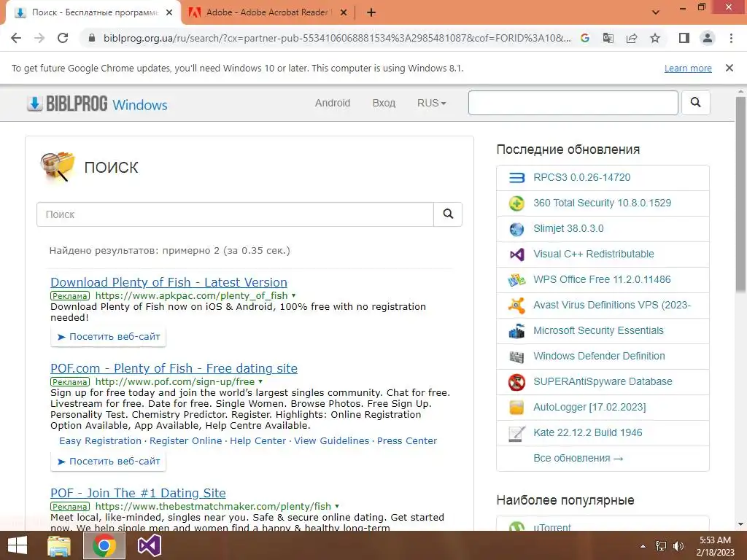Image resolution: width=747 pixels, height=560 pixels.
Task: Open POF.com Free dating site result
Action: (174, 368)
